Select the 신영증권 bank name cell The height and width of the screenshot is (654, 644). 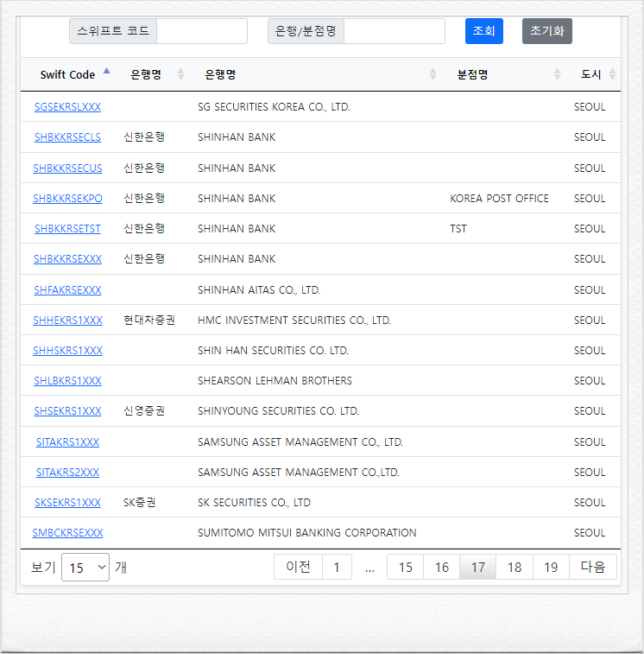144,410
